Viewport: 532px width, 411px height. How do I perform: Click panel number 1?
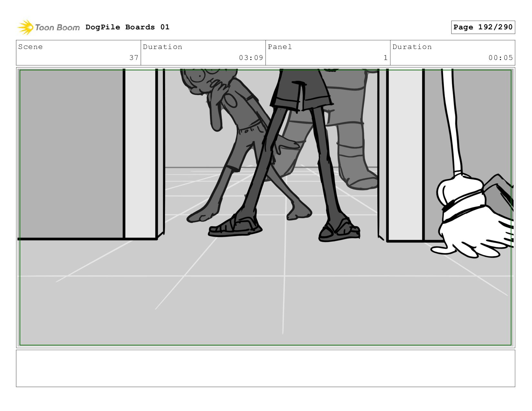pos(385,58)
